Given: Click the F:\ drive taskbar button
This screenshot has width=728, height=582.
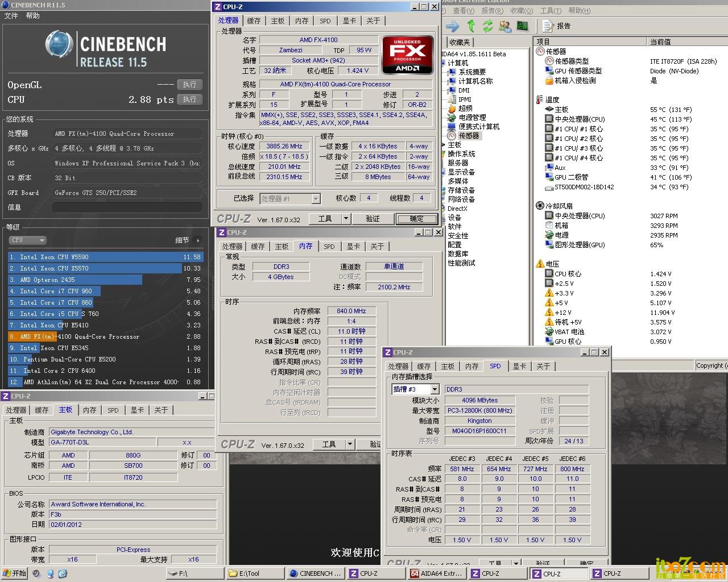Looking at the screenshot, I should point(195,573).
